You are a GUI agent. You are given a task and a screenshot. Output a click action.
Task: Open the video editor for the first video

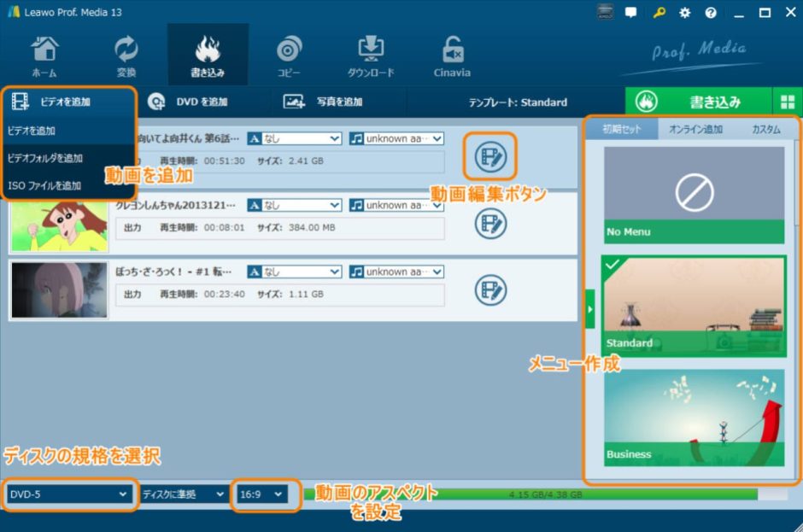(x=490, y=157)
